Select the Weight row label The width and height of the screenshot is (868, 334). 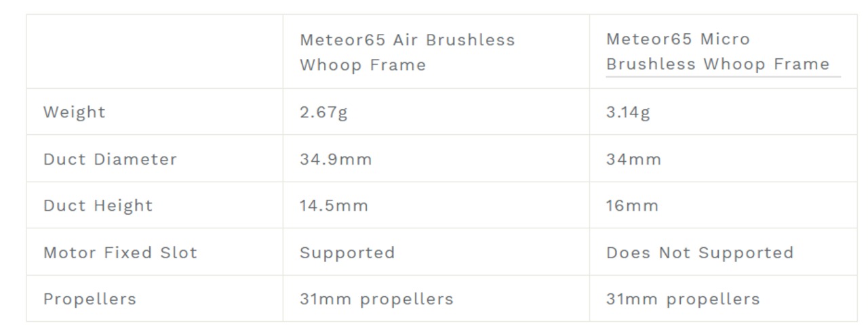pos(75,112)
